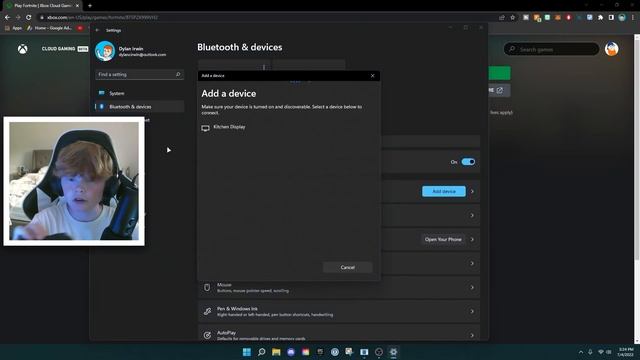Open the Chrome share page icon

click(x=502, y=18)
